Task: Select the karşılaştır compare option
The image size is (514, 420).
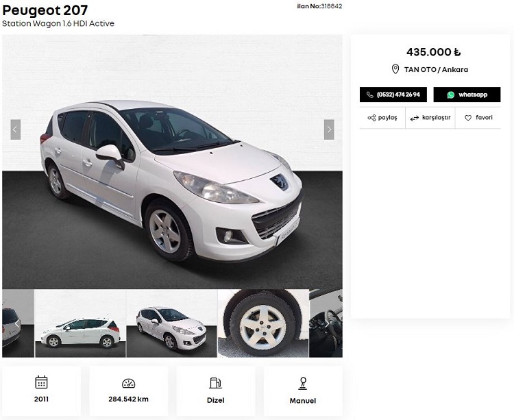Action: 430,118
